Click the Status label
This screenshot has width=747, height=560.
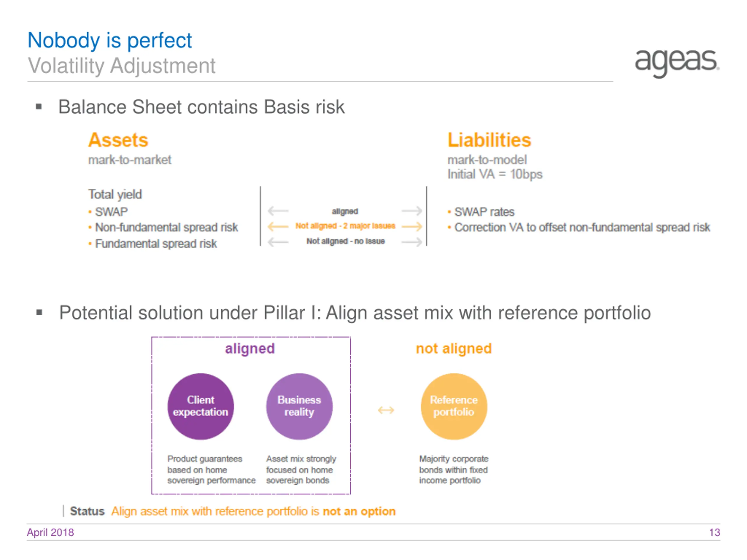point(87,511)
